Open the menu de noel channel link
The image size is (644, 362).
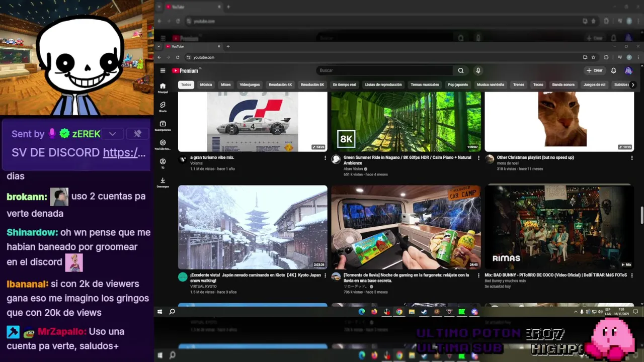coord(508,163)
